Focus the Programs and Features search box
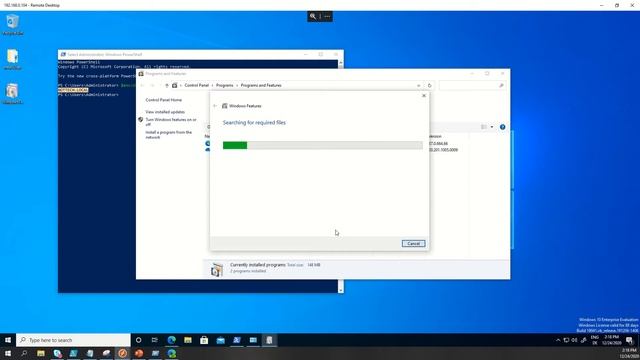This screenshot has height=360, width=640. pyautogui.click(x=472, y=86)
